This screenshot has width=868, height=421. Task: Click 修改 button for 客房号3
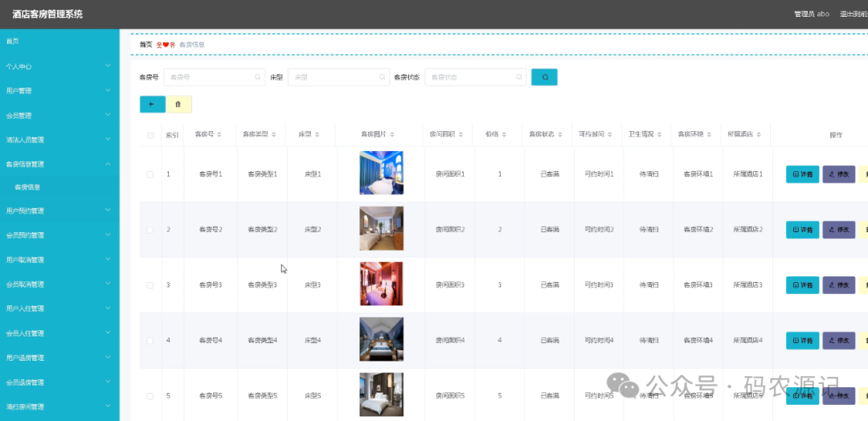click(x=838, y=285)
